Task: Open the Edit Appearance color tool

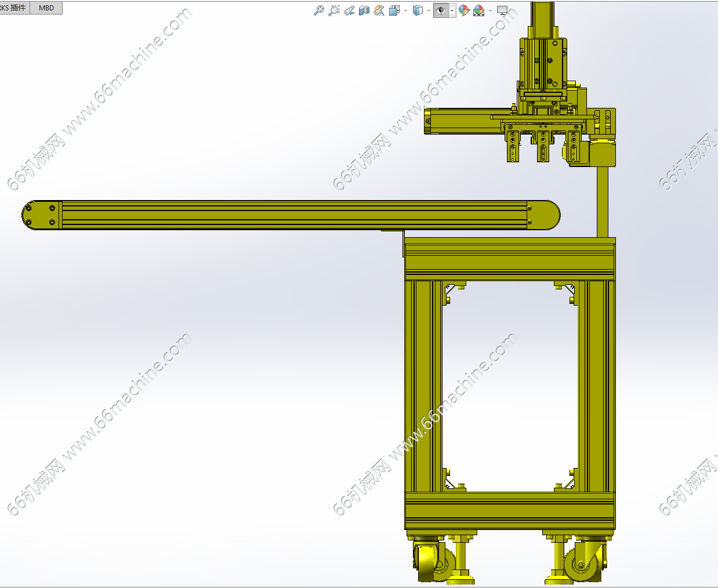Action: (x=463, y=10)
